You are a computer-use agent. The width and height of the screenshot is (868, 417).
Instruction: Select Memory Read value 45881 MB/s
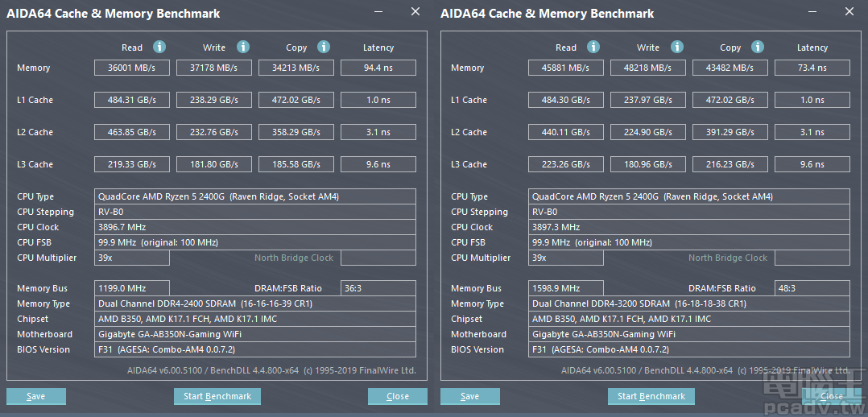[x=566, y=68]
